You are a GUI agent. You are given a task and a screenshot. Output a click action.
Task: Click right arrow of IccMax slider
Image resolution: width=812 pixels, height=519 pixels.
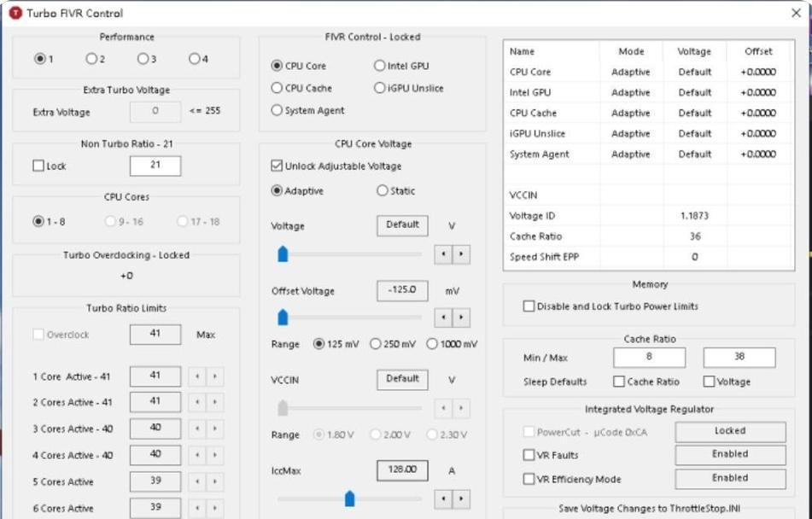click(461, 499)
